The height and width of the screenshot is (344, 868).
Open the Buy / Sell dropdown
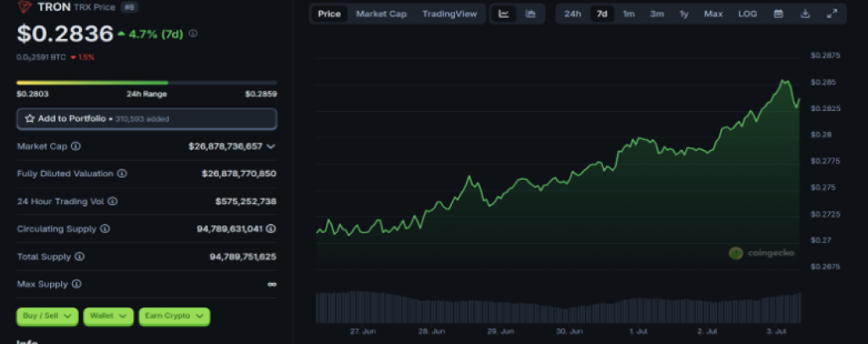click(x=47, y=316)
